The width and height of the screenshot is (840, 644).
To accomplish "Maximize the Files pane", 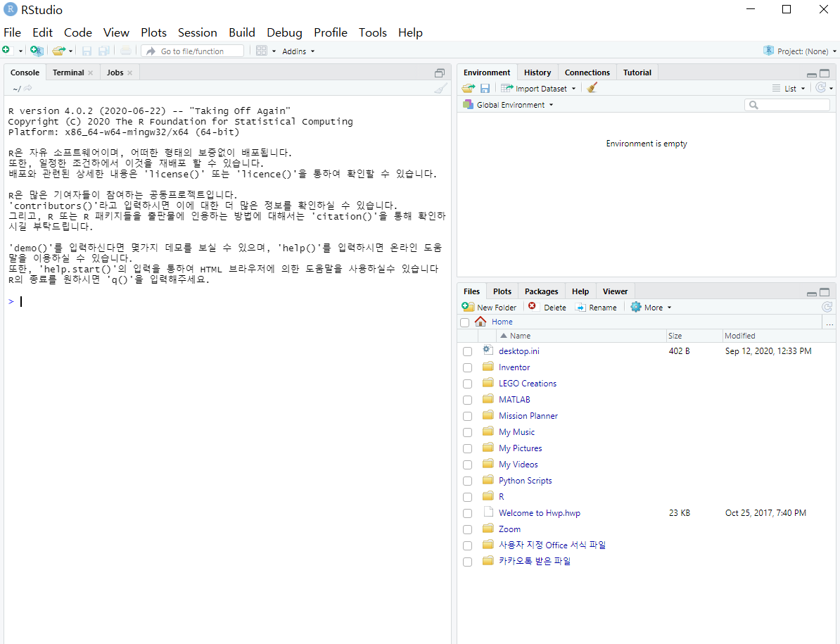I will pyautogui.click(x=825, y=293).
